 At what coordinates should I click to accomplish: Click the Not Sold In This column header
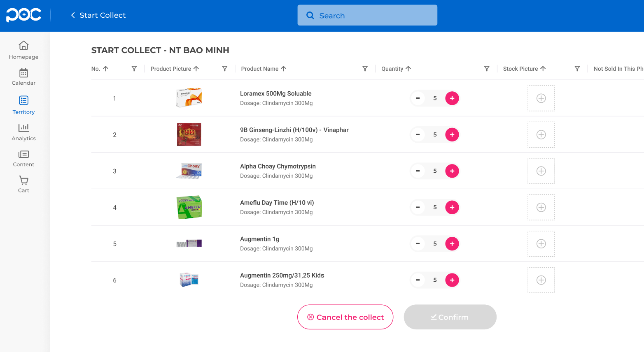tap(618, 69)
